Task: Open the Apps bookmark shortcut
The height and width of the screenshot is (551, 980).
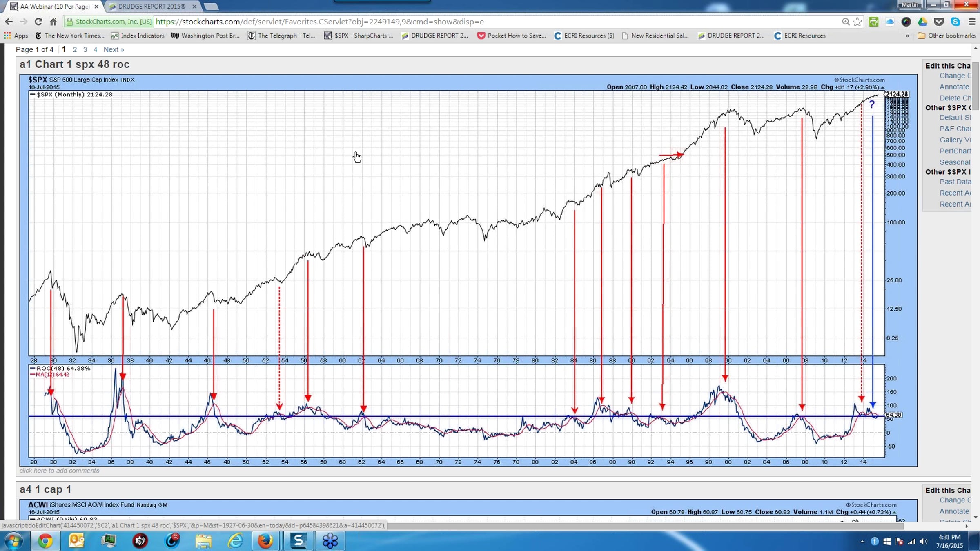Action: coord(16,36)
